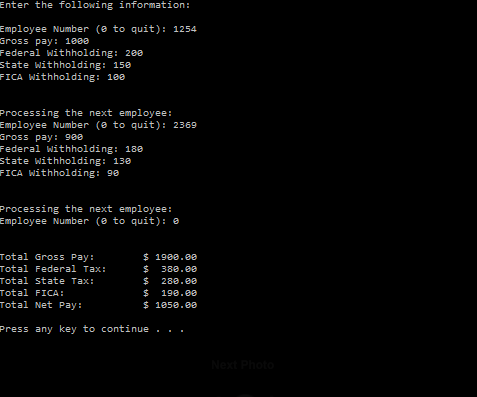Image resolution: width=477 pixels, height=397 pixels.
Task: Select the state tax amount 280.00
Action: pos(179,281)
